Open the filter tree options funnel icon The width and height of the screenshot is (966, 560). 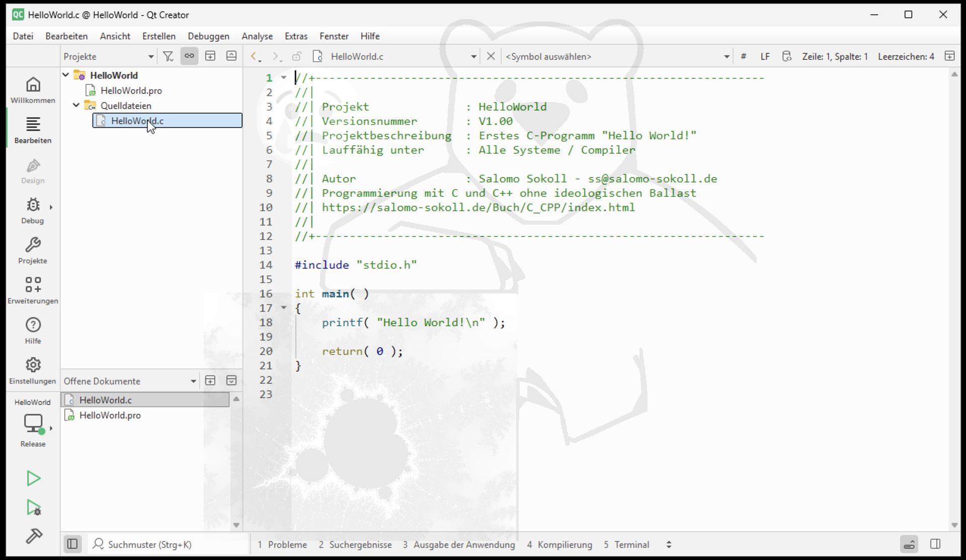pyautogui.click(x=168, y=56)
